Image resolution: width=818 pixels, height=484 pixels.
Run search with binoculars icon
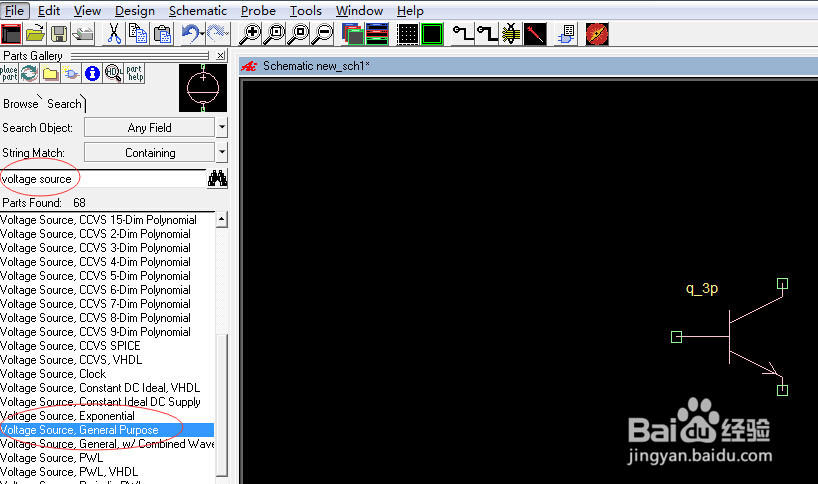pyautogui.click(x=218, y=179)
